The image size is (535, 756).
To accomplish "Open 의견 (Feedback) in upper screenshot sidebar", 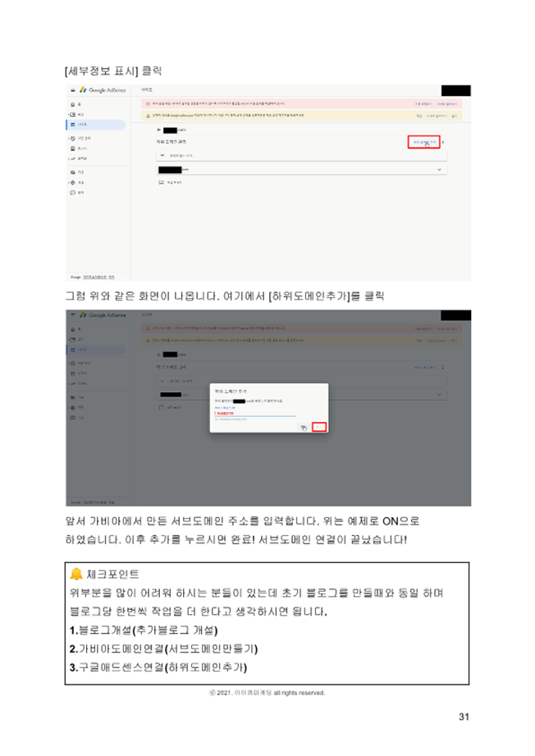I will [77, 192].
